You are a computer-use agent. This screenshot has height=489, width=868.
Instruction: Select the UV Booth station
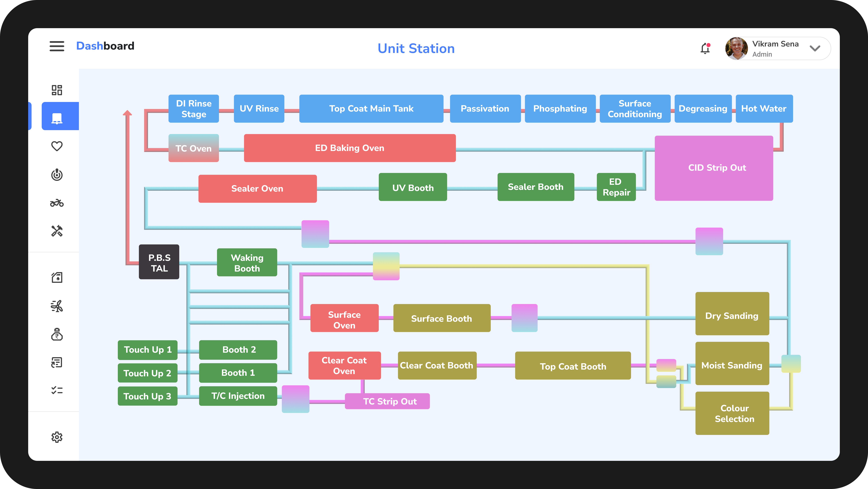[413, 187]
